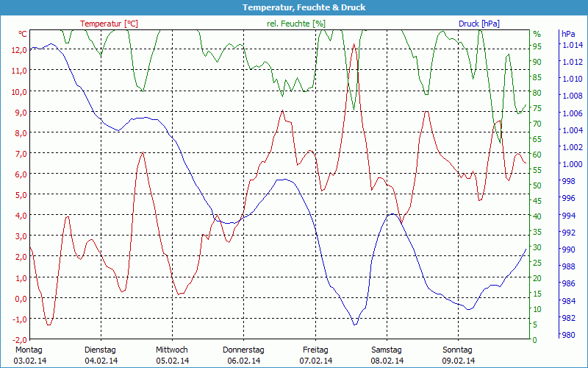
Task: Click temperature axis value '3,0'
Action: (x=21, y=236)
